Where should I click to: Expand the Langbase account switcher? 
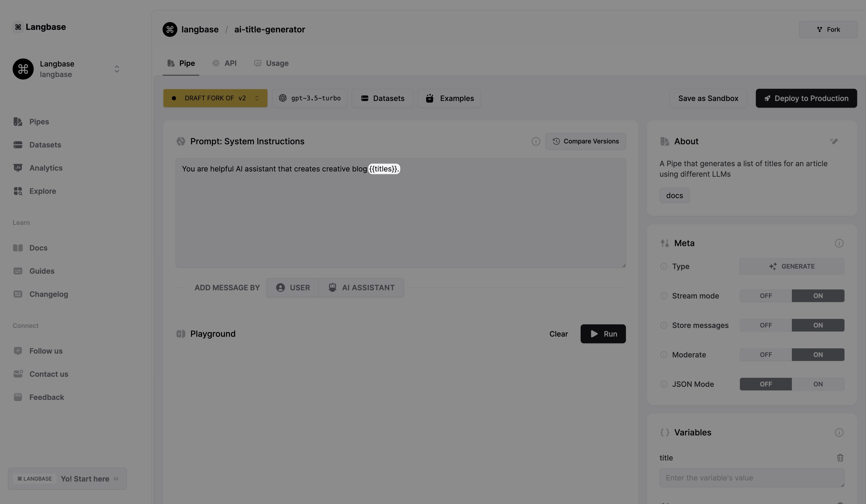pyautogui.click(x=117, y=69)
